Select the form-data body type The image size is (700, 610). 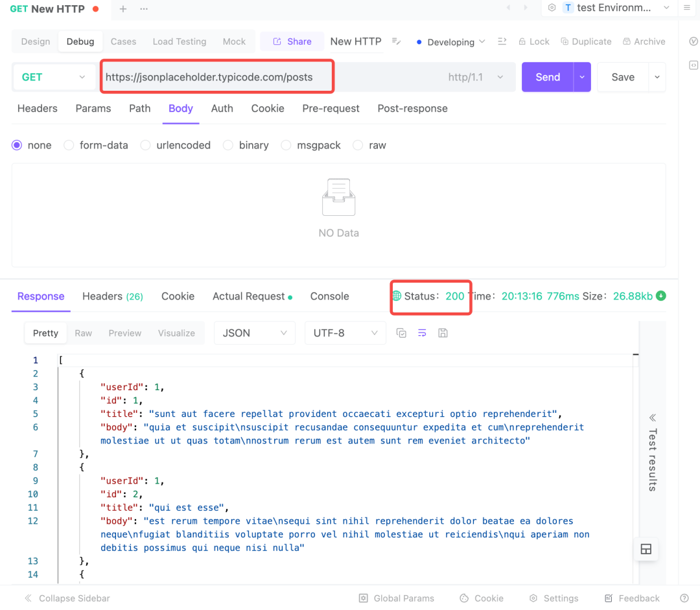[69, 145]
